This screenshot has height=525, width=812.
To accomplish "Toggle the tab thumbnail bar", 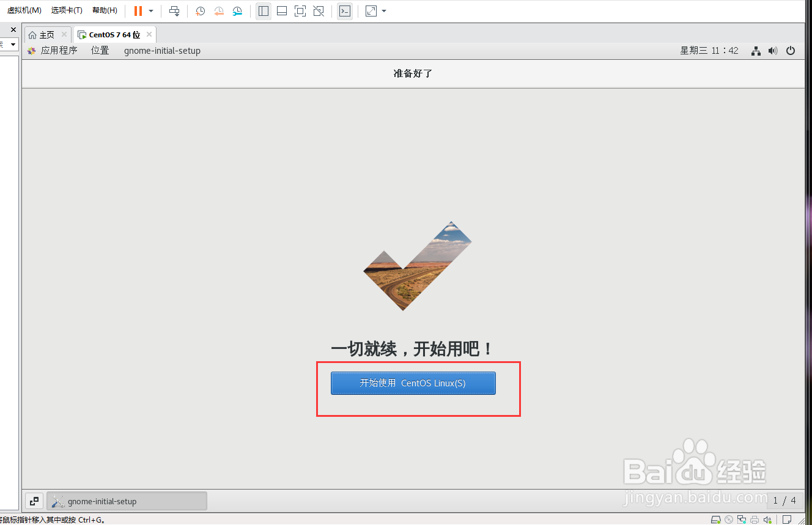I will (x=281, y=11).
